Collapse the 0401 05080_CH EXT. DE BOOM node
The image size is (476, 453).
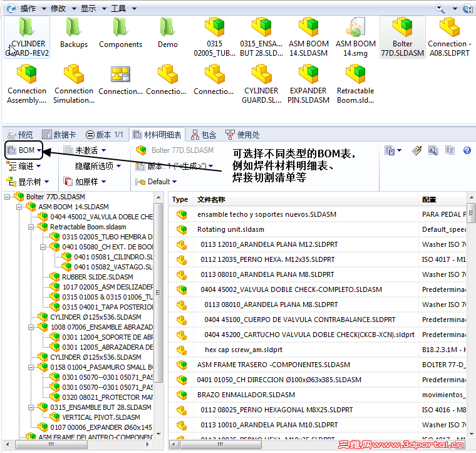coord(43,247)
